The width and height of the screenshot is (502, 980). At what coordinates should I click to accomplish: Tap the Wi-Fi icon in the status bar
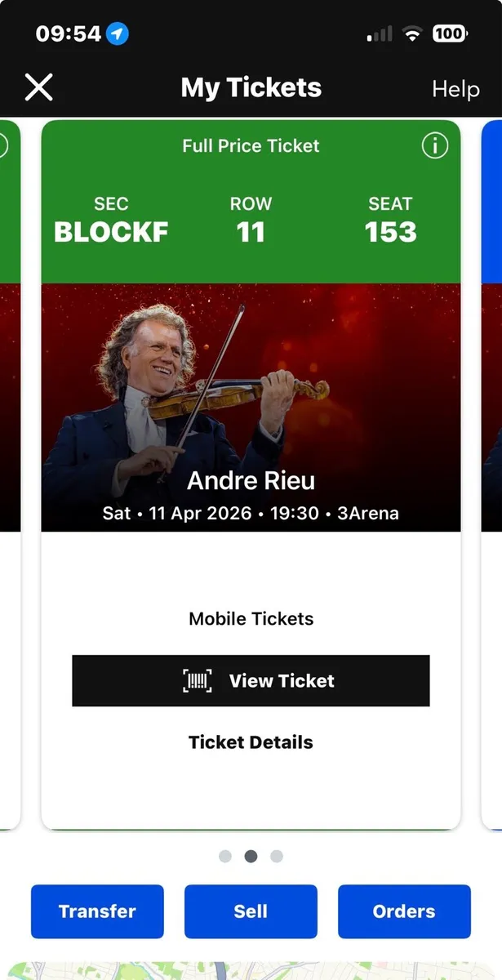412,33
